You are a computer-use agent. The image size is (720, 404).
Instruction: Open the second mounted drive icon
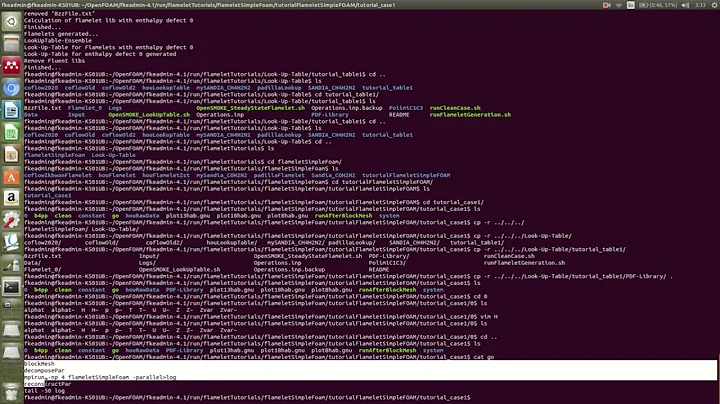coord(11,353)
